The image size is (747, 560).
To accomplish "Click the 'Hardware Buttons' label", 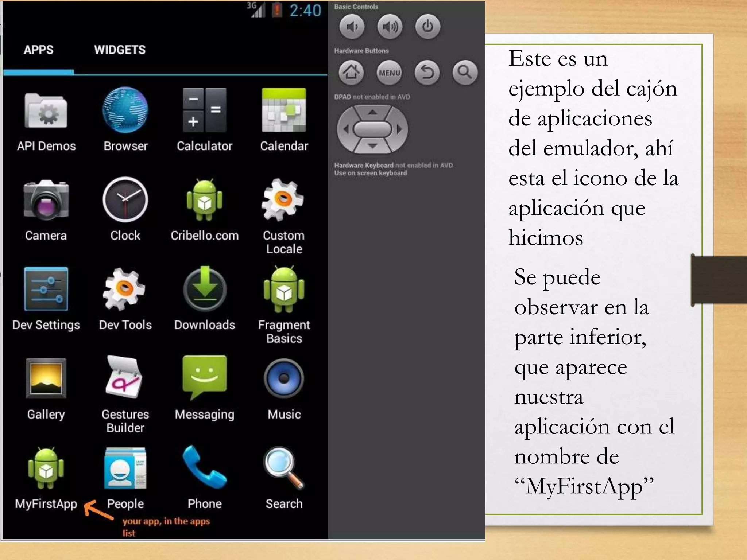I will 361,51.
